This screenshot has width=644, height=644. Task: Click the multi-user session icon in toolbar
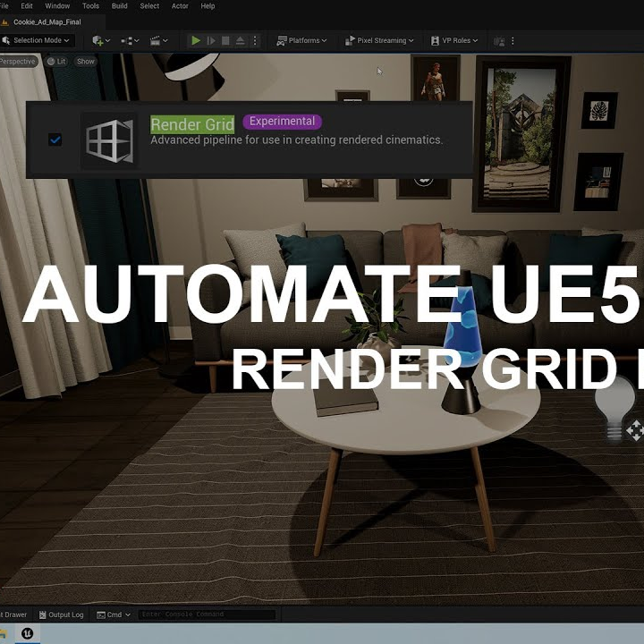coord(499,41)
